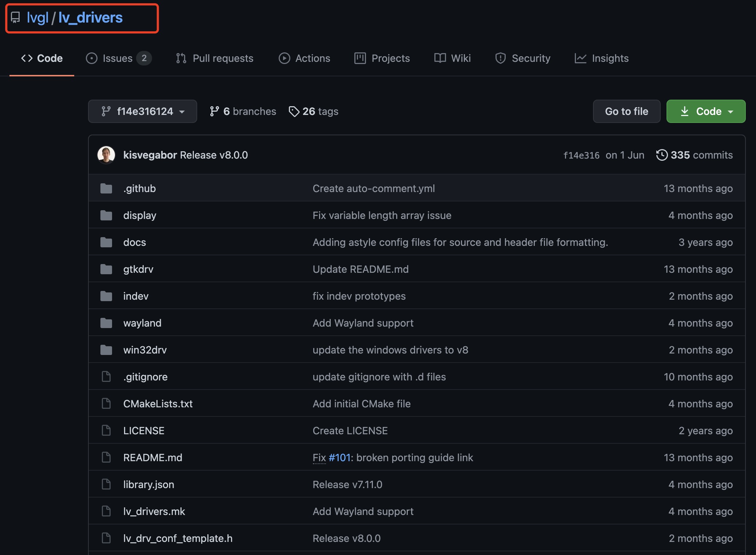Click the folder icon for indev
Image resolution: width=756 pixels, height=555 pixels.
click(106, 296)
